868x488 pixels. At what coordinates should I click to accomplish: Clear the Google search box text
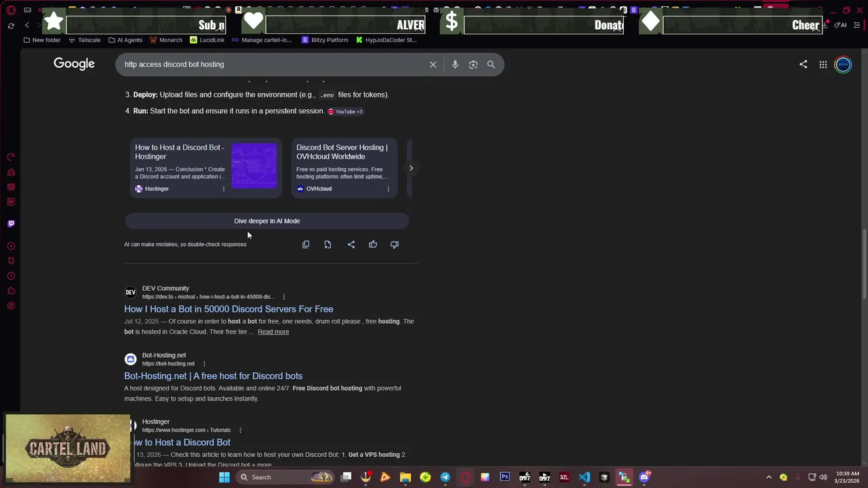(433, 64)
